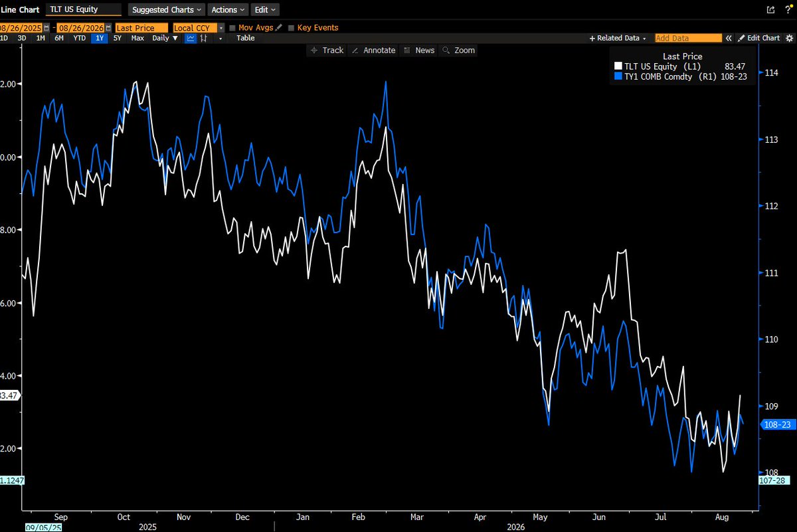Click the Last Price field selector

click(x=141, y=28)
